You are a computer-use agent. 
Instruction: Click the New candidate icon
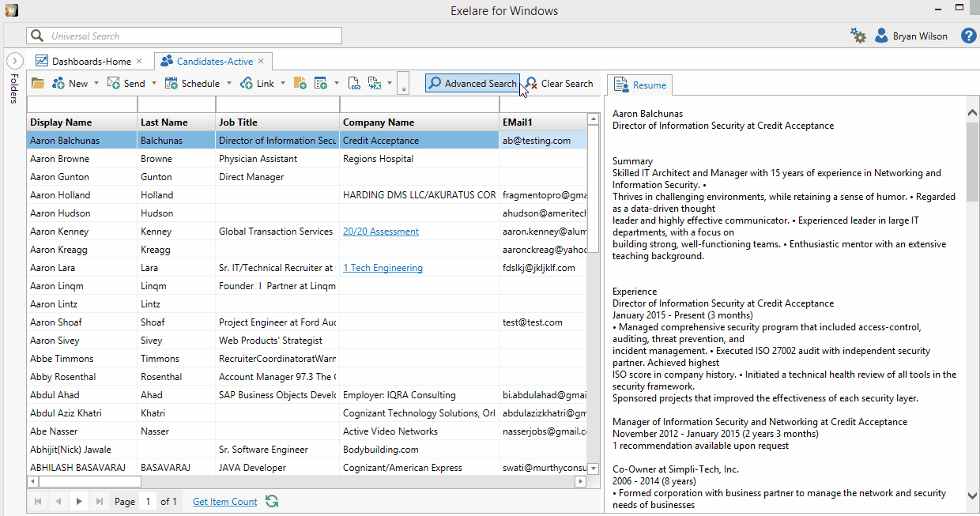(58, 83)
